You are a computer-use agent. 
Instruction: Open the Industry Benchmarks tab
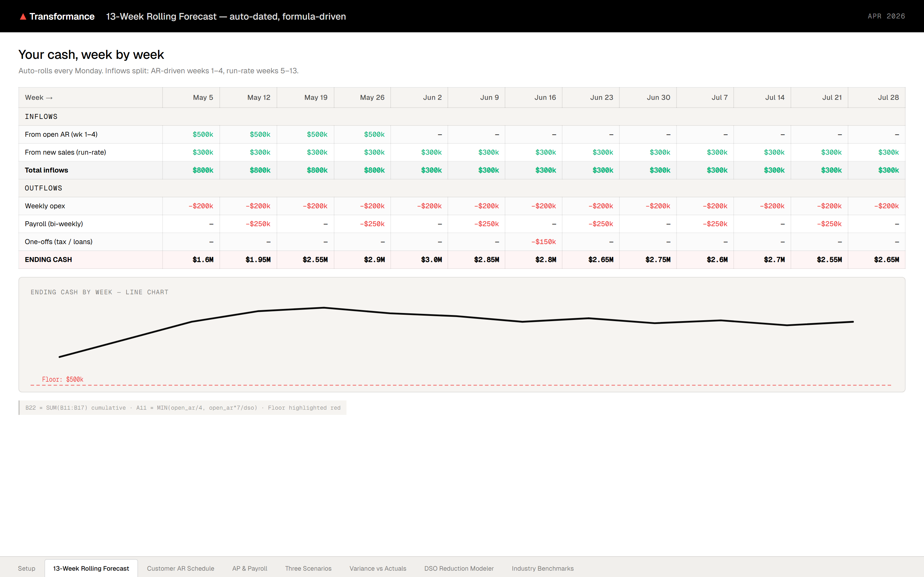[543, 568]
